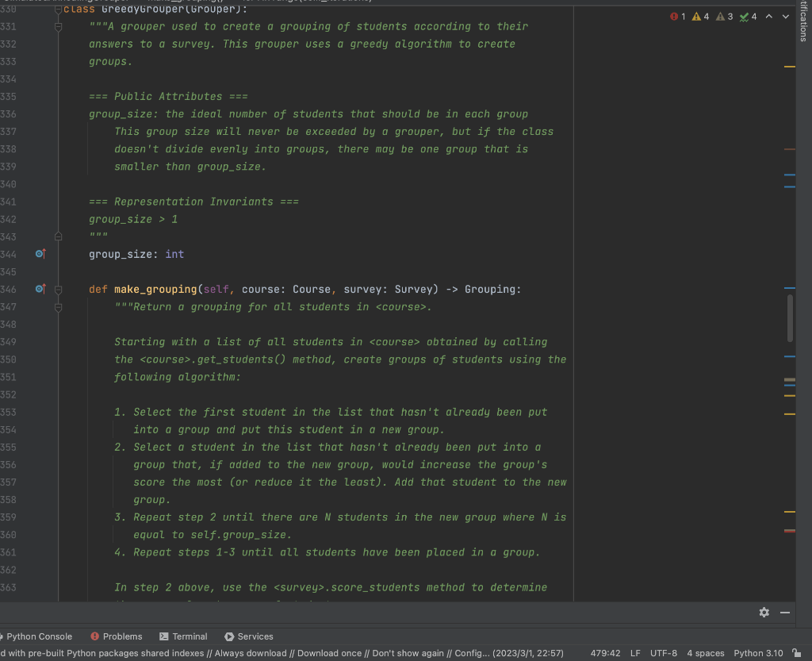
Task: Change the LF line separator setting
Action: 635,653
